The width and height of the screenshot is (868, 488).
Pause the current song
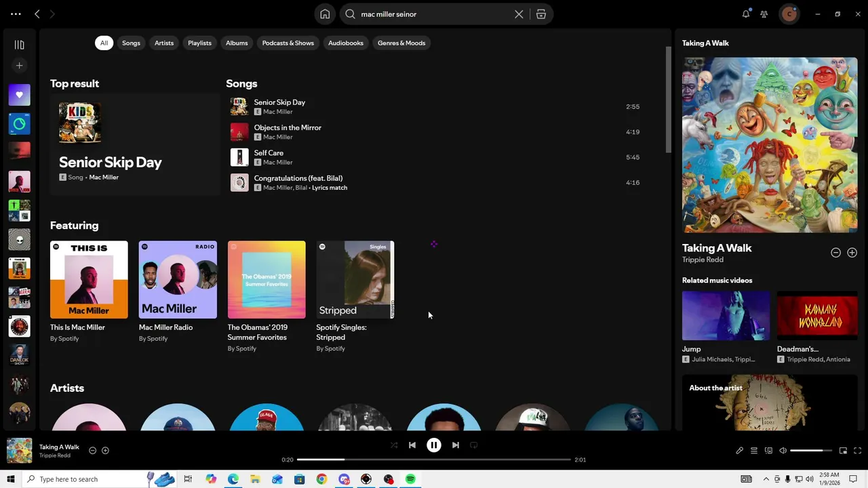(434, 445)
